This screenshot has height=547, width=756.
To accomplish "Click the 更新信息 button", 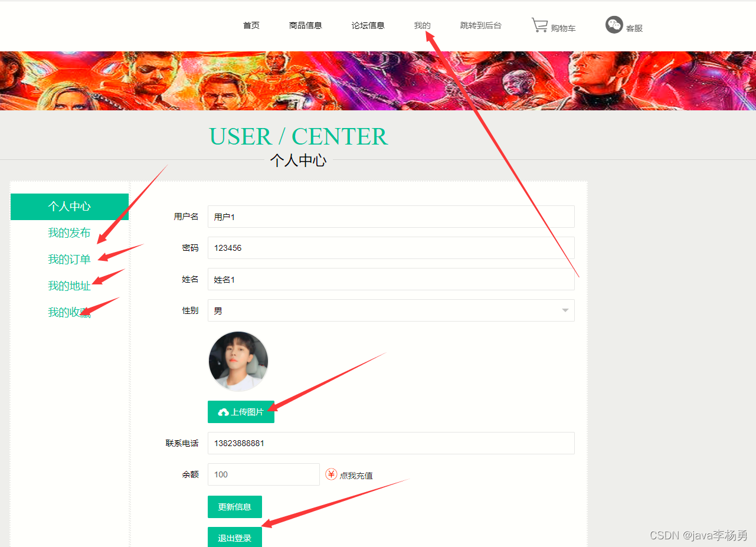I will [x=235, y=507].
